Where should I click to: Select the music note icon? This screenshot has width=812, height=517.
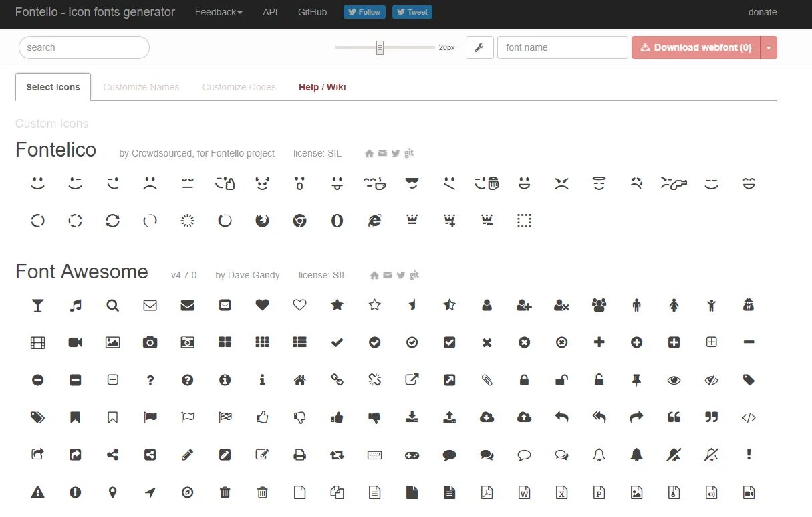[x=76, y=305]
